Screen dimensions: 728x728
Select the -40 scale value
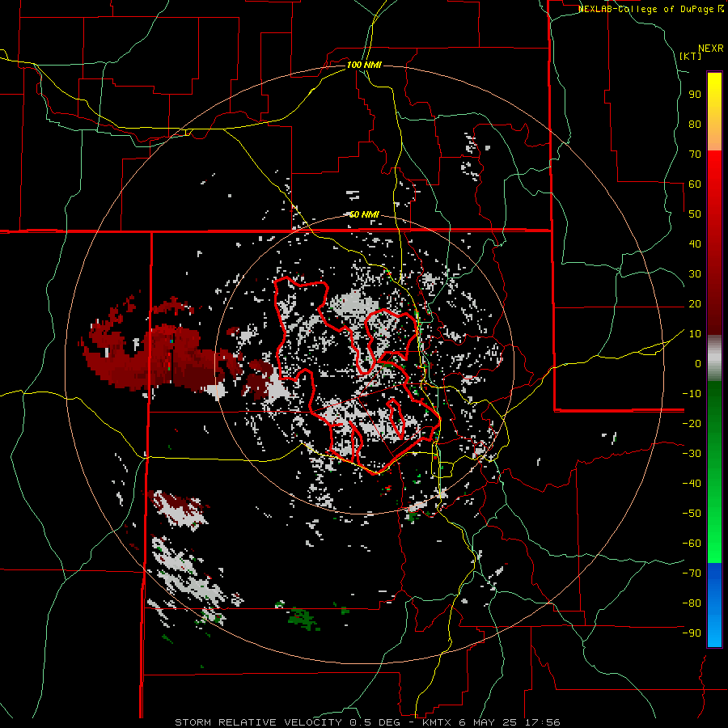point(692,484)
